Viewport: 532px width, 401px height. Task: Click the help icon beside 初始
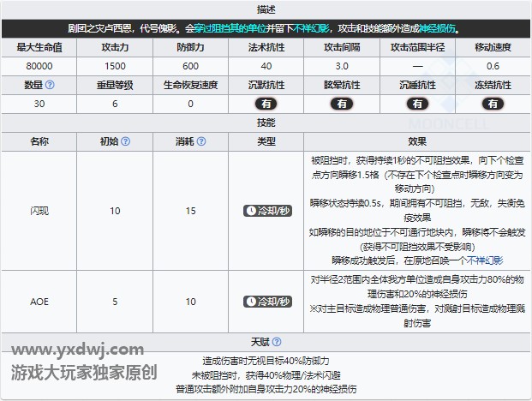126,141
